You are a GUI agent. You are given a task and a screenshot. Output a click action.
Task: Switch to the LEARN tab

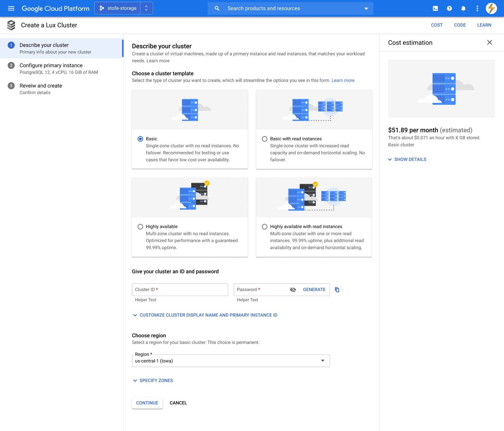pos(484,25)
